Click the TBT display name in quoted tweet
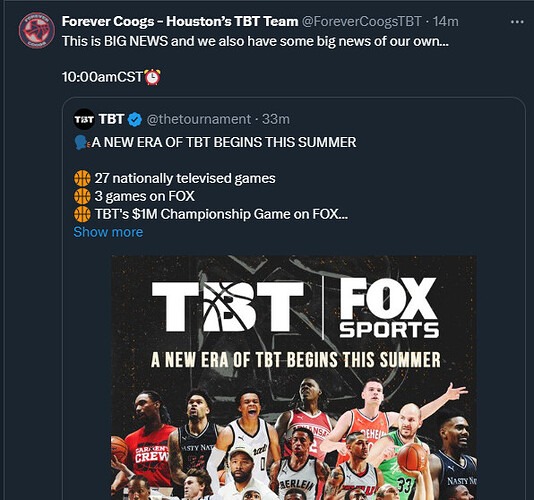Screen dimensions: 534x500 [x=111, y=119]
